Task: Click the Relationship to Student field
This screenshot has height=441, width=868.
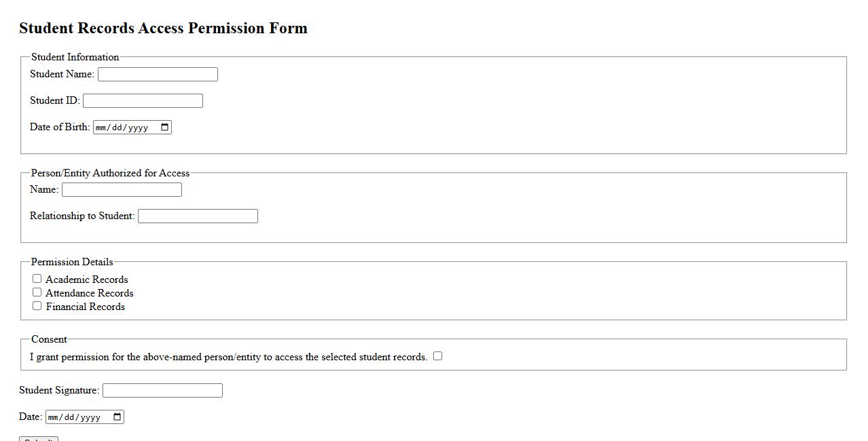Action: tap(198, 216)
